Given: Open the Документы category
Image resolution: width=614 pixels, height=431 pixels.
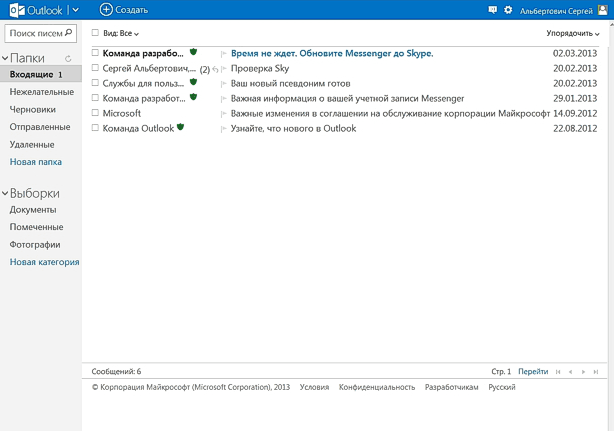Looking at the screenshot, I should click(33, 210).
